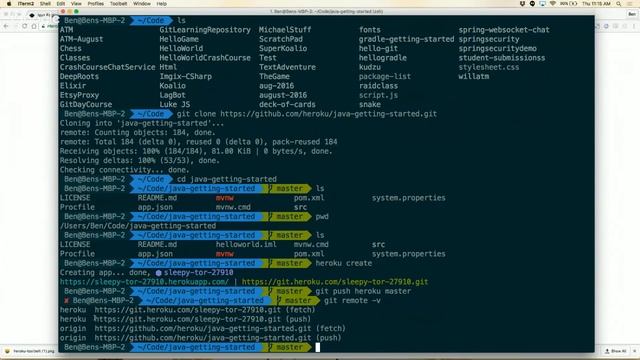This screenshot has height=360, width=640.
Task: Click the red X error marker before the git remote prompt
Action: [67, 300]
